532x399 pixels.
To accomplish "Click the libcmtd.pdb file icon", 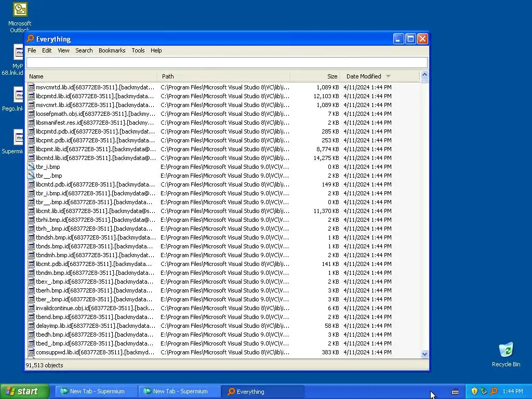I will coord(31,184).
